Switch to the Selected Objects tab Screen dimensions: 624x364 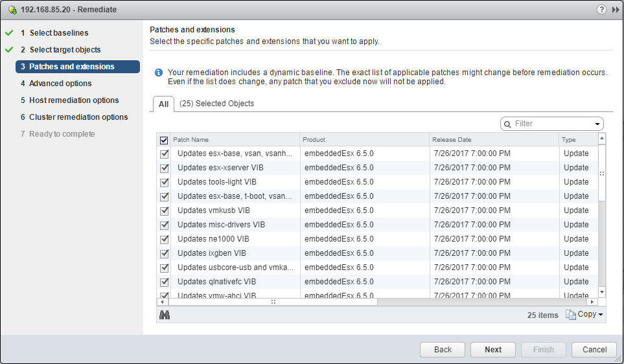click(216, 104)
